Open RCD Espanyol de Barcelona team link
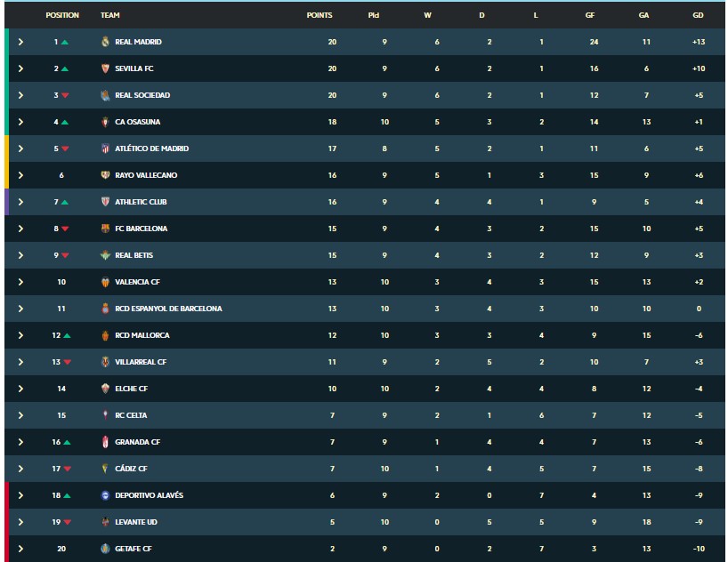Screen dimensions: 728x562 click(x=168, y=309)
